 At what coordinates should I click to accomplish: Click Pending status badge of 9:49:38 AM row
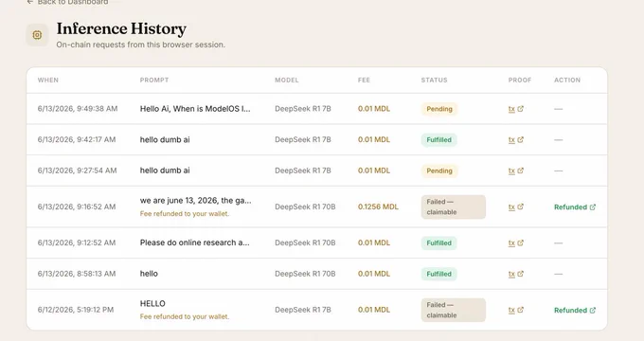[x=439, y=109]
